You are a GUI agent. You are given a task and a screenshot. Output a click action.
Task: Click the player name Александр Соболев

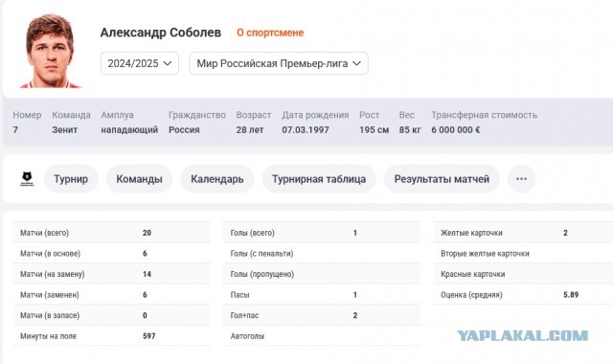[x=161, y=33]
